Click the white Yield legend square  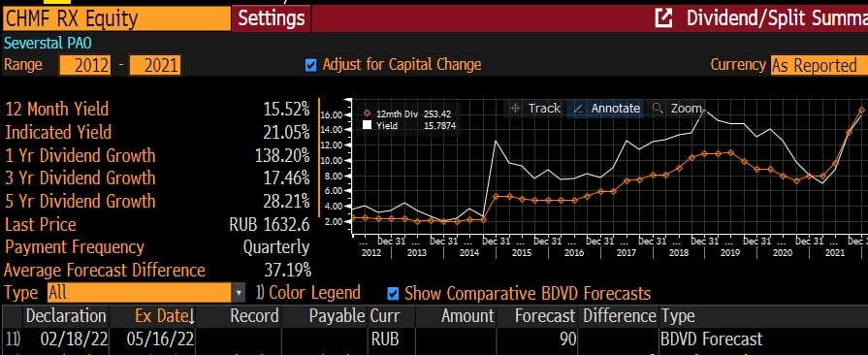coord(366,126)
